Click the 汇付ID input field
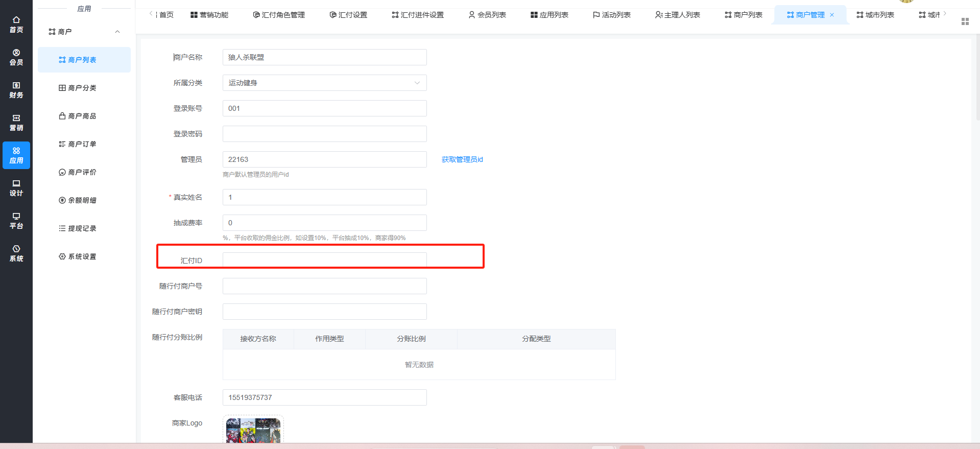The width and height of the screenshot is (980, 449). point(324,260)
